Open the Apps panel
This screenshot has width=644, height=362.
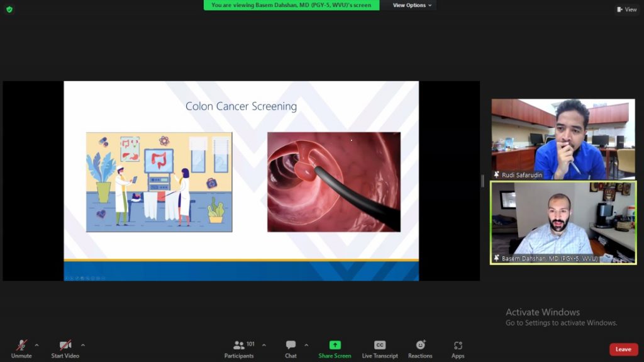coord(458,347)
